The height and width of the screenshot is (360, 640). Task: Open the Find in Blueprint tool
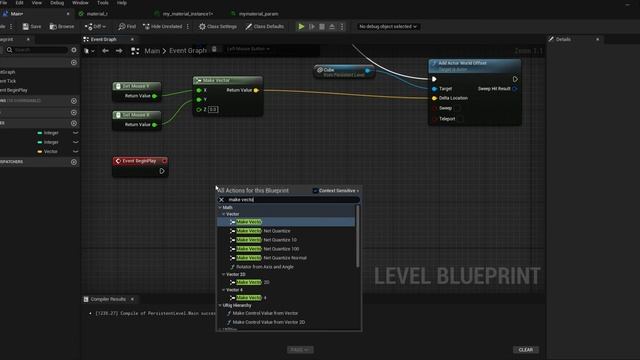point(127,27)
